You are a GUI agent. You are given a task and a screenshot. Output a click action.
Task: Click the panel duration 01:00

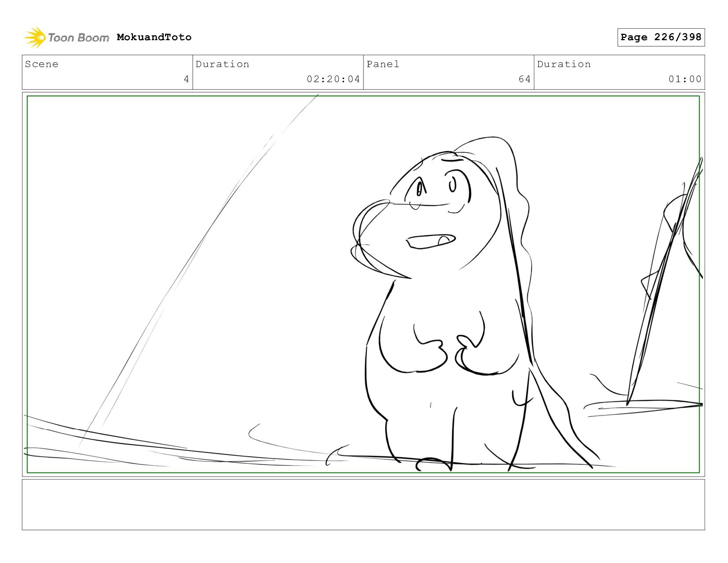coord(685,79)
